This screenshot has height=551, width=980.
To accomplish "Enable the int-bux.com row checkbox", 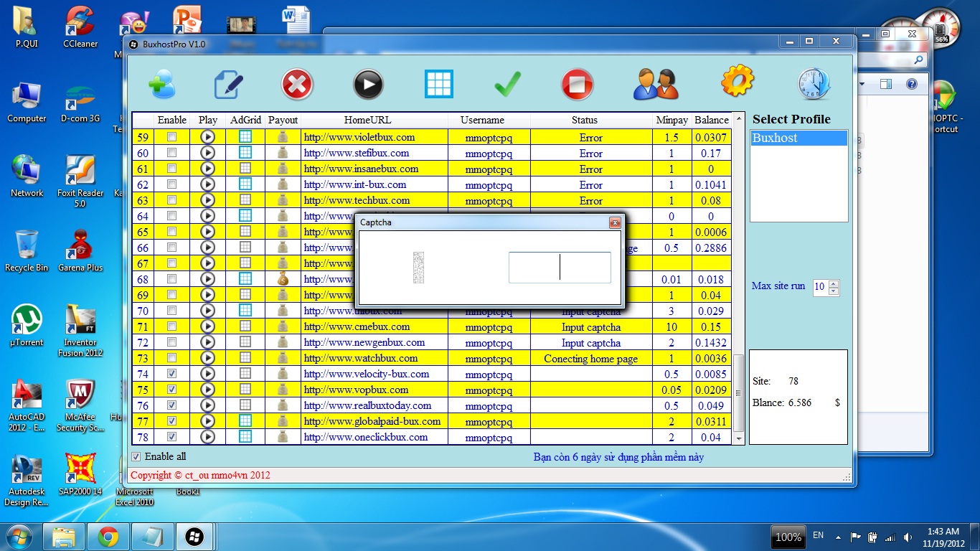I will pyautogui.click(x=171, y=184).
